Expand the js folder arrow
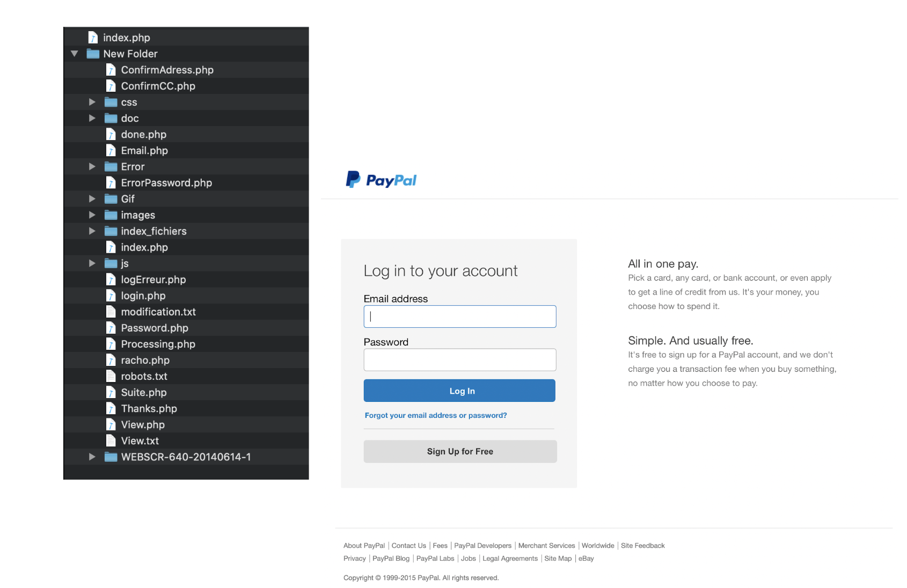Screen dimensions: 907x588 pos(92,263)
